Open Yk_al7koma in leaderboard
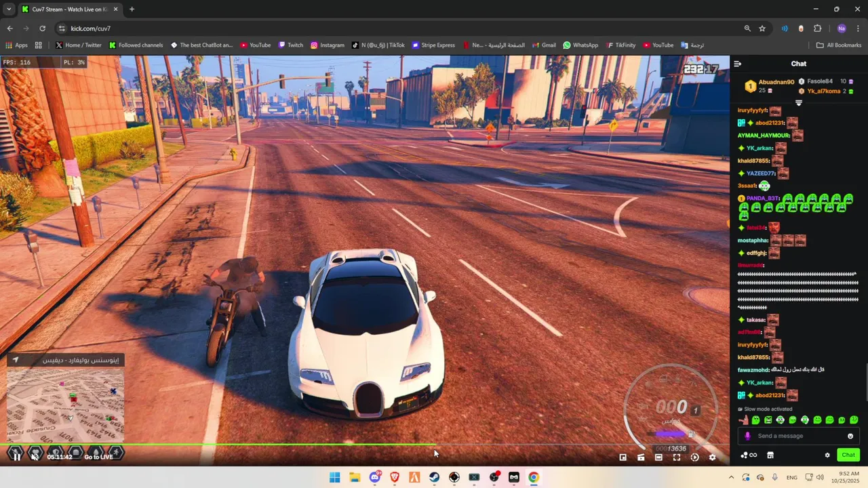 [823, 91]
